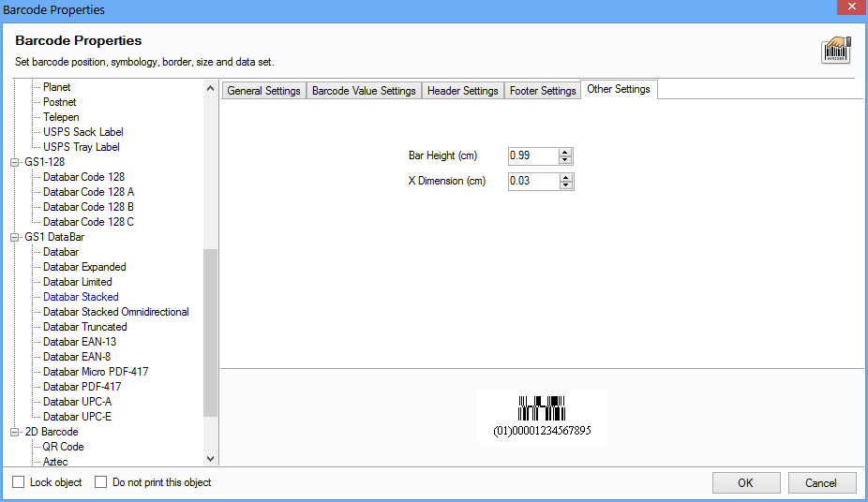Image resolution: width=868 pixels, height=502 pixels.
Task: Decrease Bar Height with down arrow
Action: coord(564,160)
